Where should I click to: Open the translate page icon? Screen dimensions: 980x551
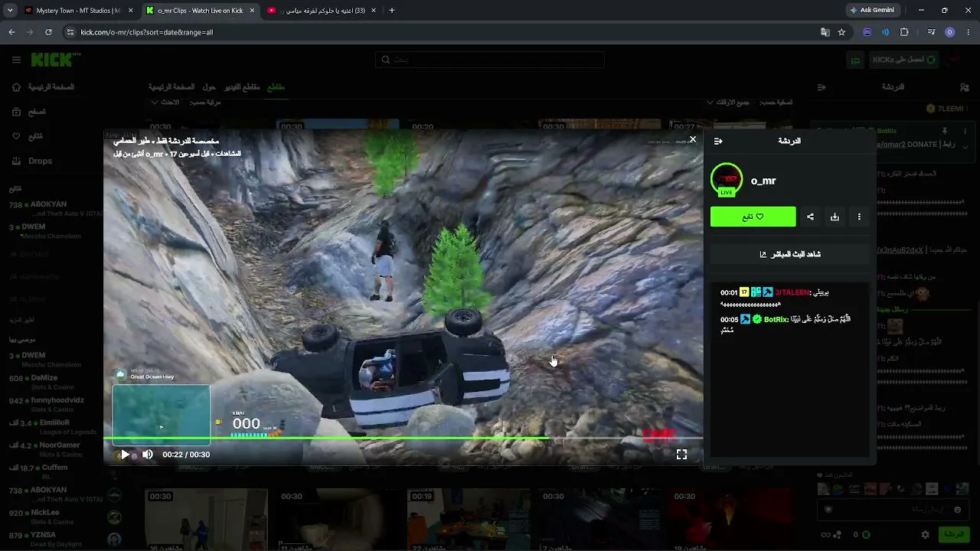(825, 32)
